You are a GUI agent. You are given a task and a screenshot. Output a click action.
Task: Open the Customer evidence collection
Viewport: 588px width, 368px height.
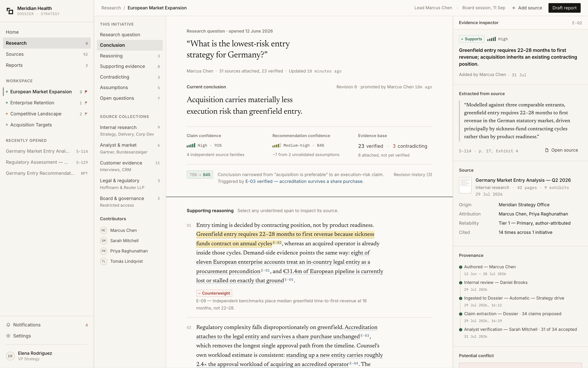point(130,166)
